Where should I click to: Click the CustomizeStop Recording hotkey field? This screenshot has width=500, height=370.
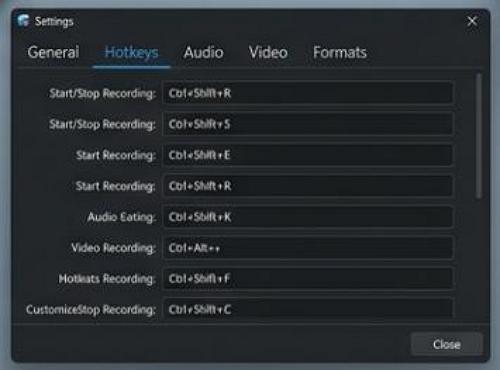tap(308, 309)
